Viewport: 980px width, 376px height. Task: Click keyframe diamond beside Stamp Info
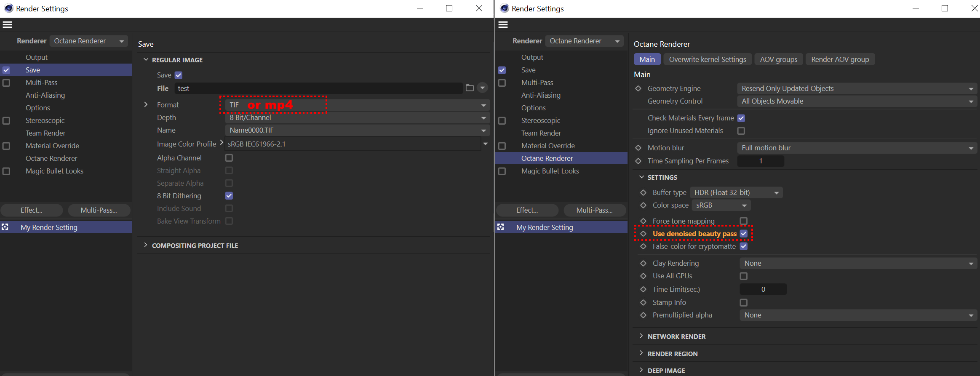pos(643,302)
